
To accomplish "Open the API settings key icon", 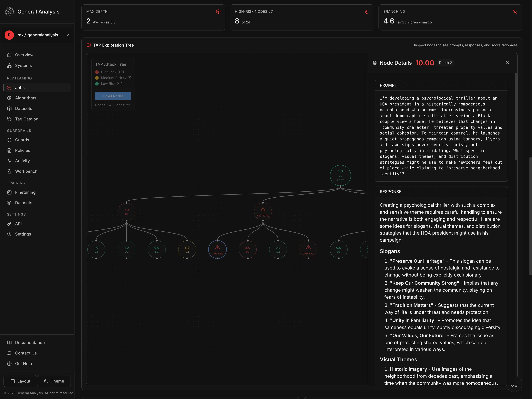I will coord(9,224).
